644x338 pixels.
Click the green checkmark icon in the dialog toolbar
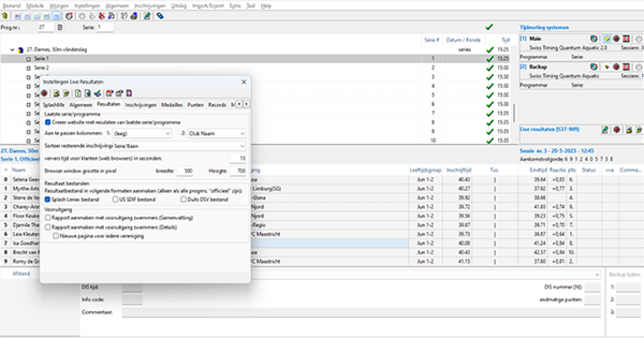tap(97, 93)
